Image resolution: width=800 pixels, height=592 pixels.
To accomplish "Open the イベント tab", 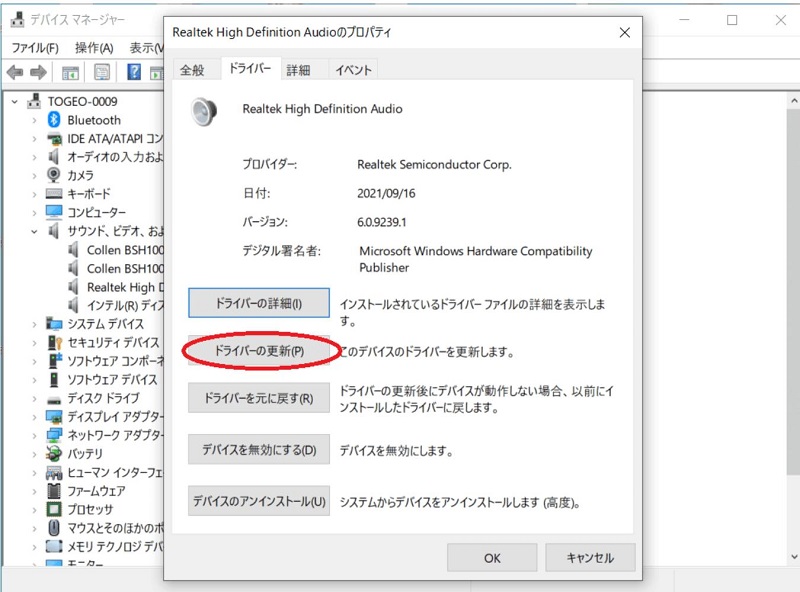I will tap(353, 70).
